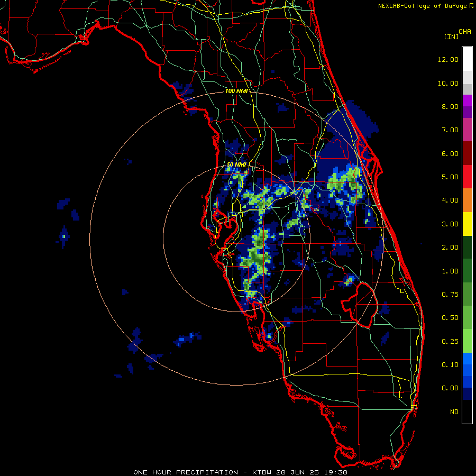
Task: Click the 0.25 legend value
Action: click(x=450, y=342)
